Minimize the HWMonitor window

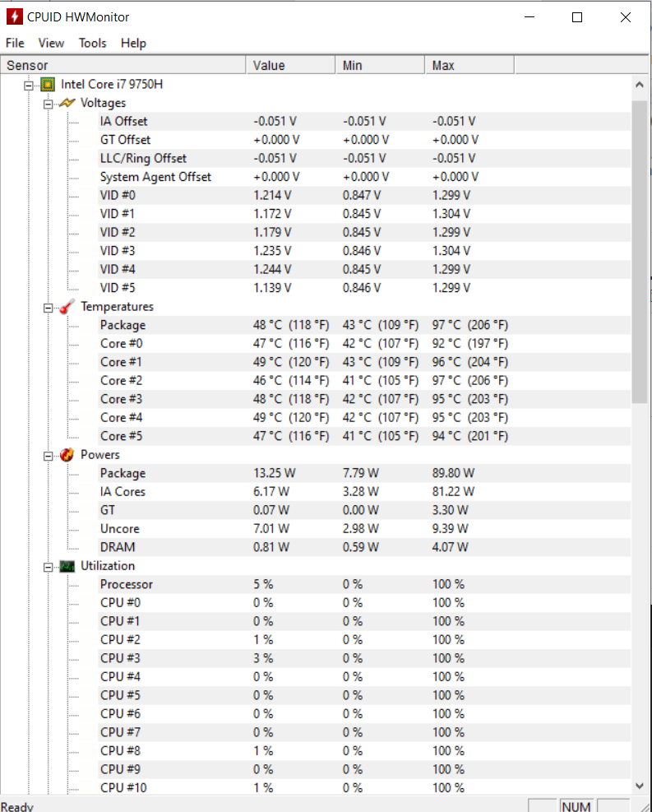[529, 17]
